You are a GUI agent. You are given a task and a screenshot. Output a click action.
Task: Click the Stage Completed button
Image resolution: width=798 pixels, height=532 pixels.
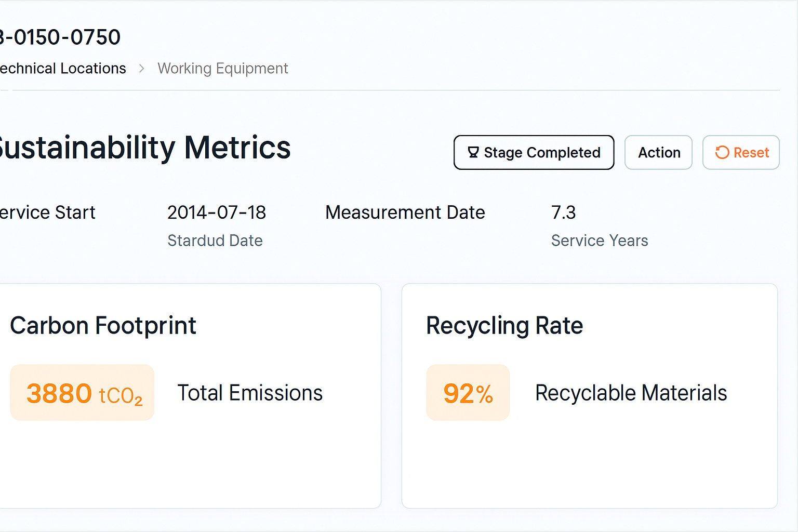click(x=534, y=152)
